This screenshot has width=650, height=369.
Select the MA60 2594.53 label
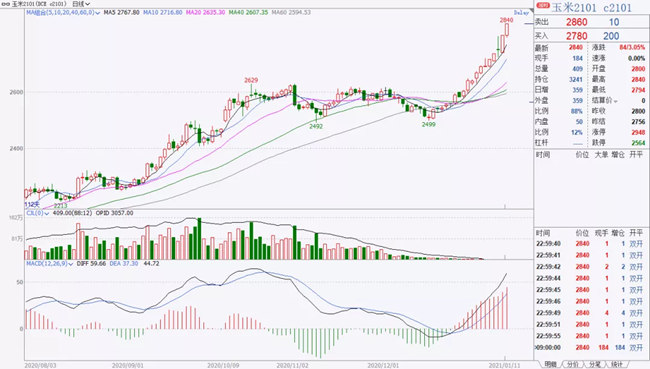point(291,13)
